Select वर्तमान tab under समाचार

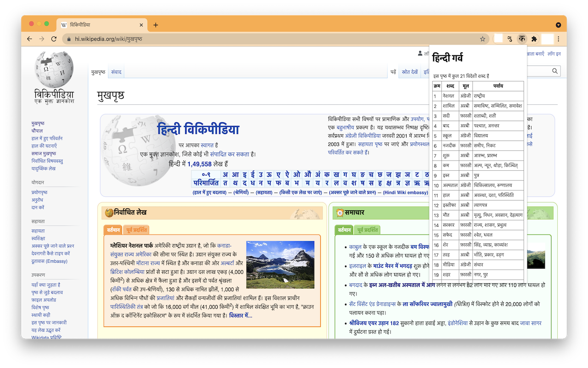pyautogui.click(x=344, y=230)
